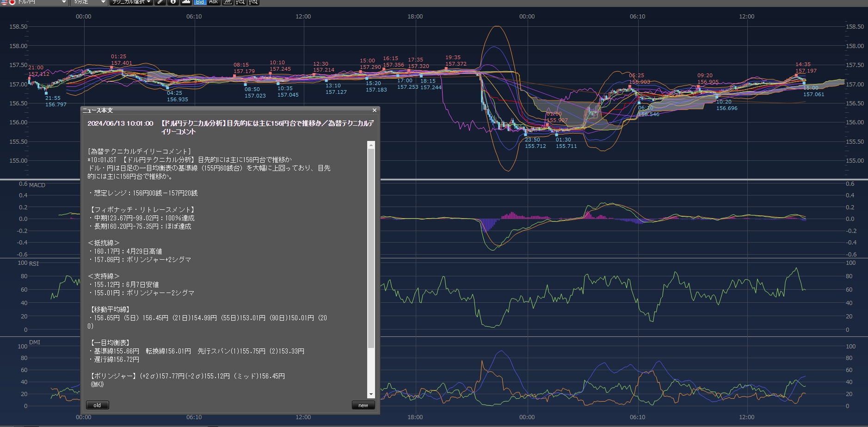Screen dimensions: 868x427
Task: Open the テクニカル選択 dropdown menu
Action: tap(131, 2)
